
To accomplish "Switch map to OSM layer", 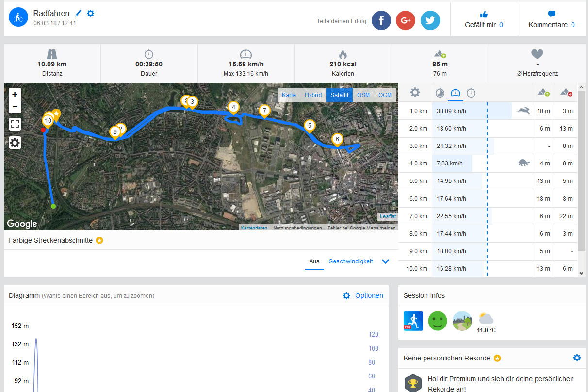I will (x=363, y=95).
